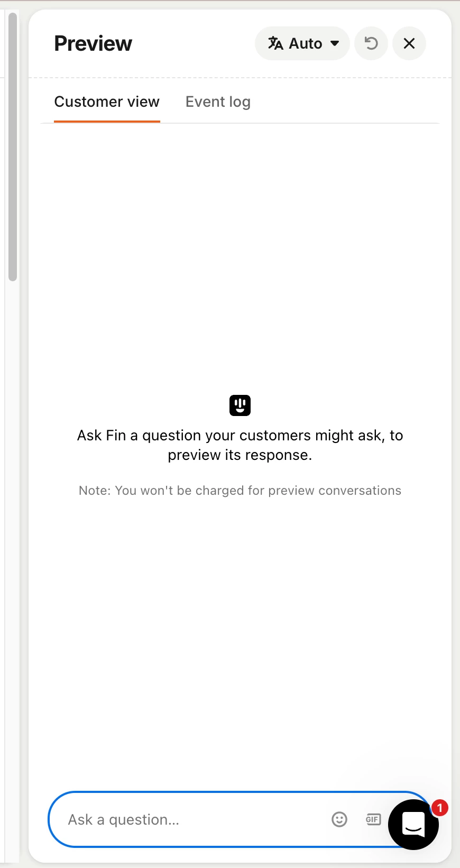The height and width of the screenshot is (868, 460).
Task: Click the red notification badge showing 1
Action: [x=440, y=808]
